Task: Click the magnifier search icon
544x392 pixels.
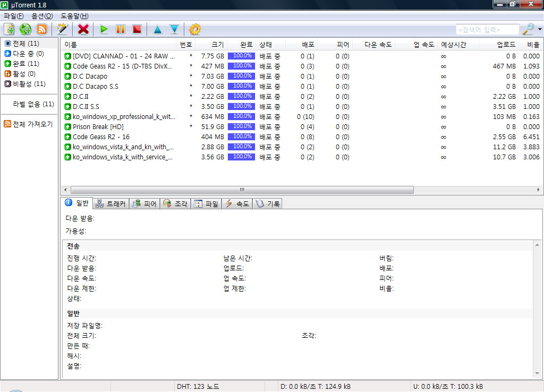Action: pos(529,30)
